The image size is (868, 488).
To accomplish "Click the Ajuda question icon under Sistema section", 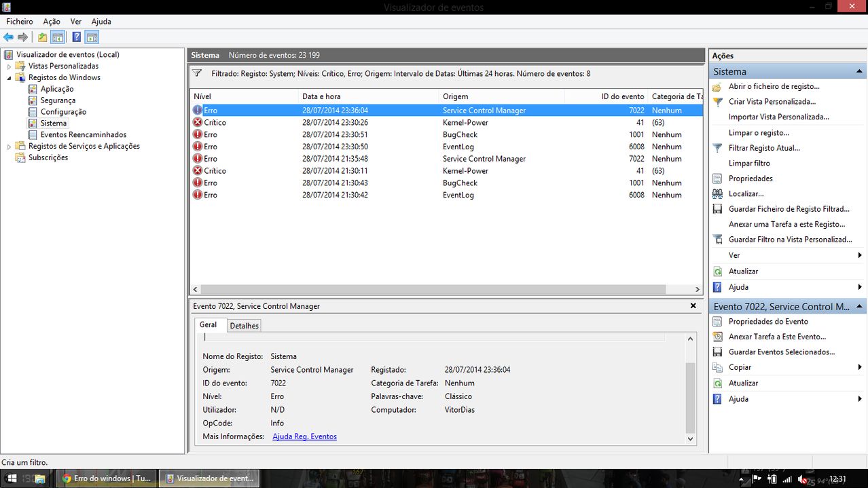I will click(x=717, y=287).
